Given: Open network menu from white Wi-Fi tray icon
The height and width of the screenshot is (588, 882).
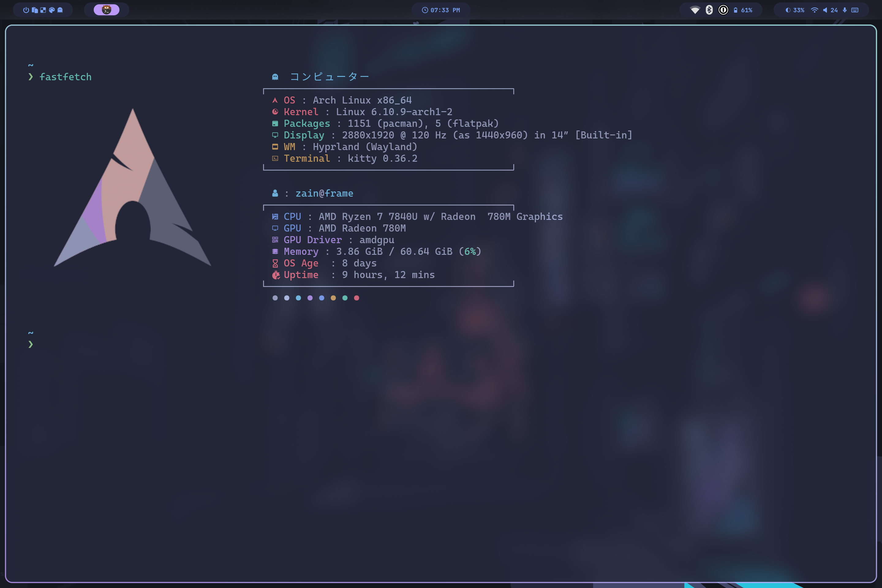Looking at the screenshot, I should click(695, 10).
